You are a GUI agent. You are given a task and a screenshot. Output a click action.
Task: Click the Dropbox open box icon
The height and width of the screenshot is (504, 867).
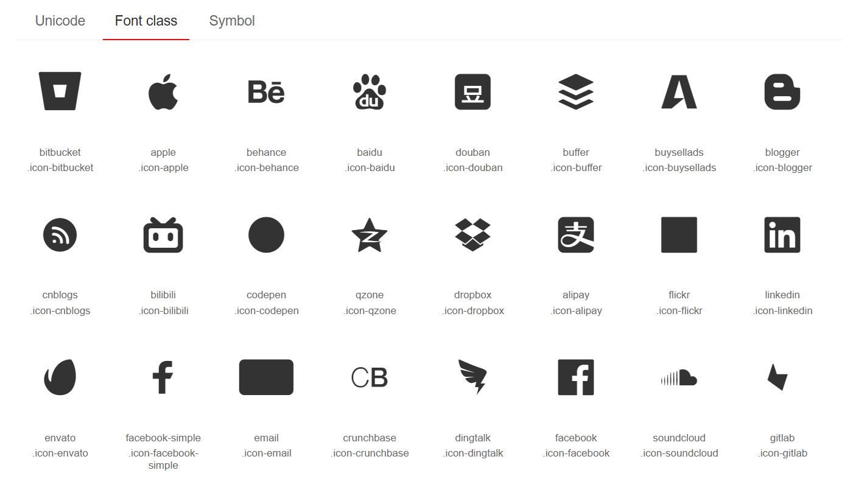pos(472,235)
